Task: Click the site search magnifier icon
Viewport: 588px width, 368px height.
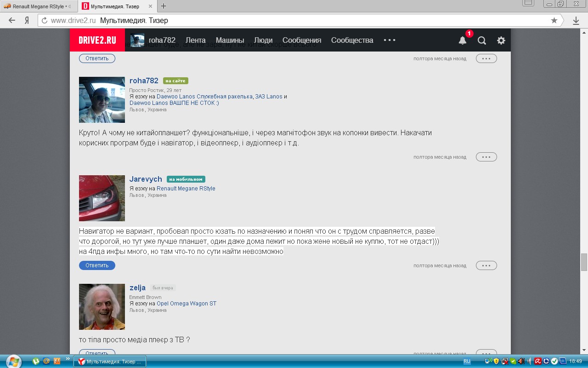Action: click(x=481, y=40)
